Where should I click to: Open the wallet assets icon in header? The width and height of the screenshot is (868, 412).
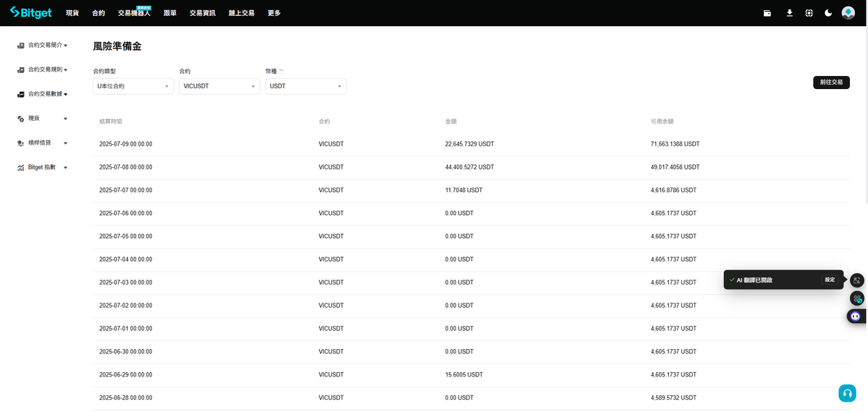(767, 13)
